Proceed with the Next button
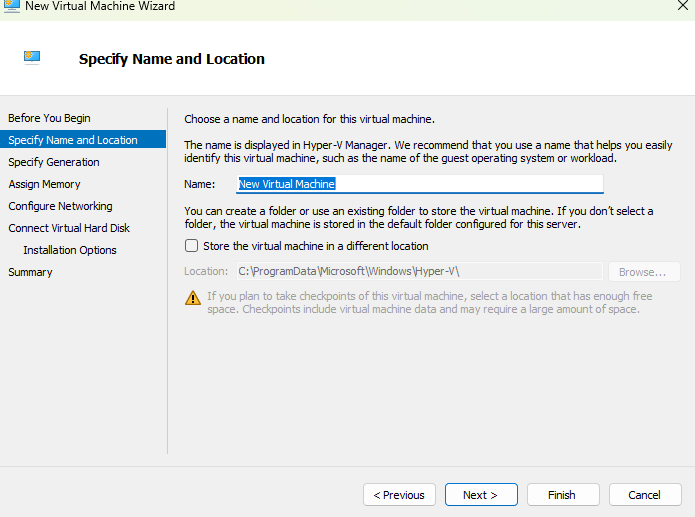Screen dimensions: 695x517 click(481, 495)
